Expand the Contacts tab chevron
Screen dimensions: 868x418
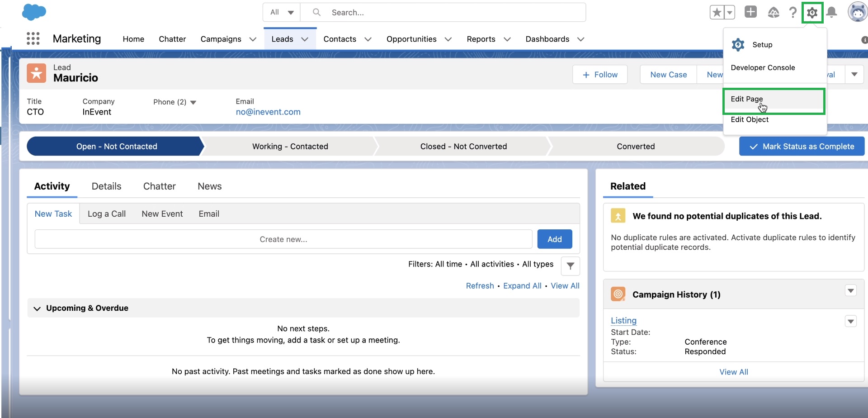tap(368, 39)
